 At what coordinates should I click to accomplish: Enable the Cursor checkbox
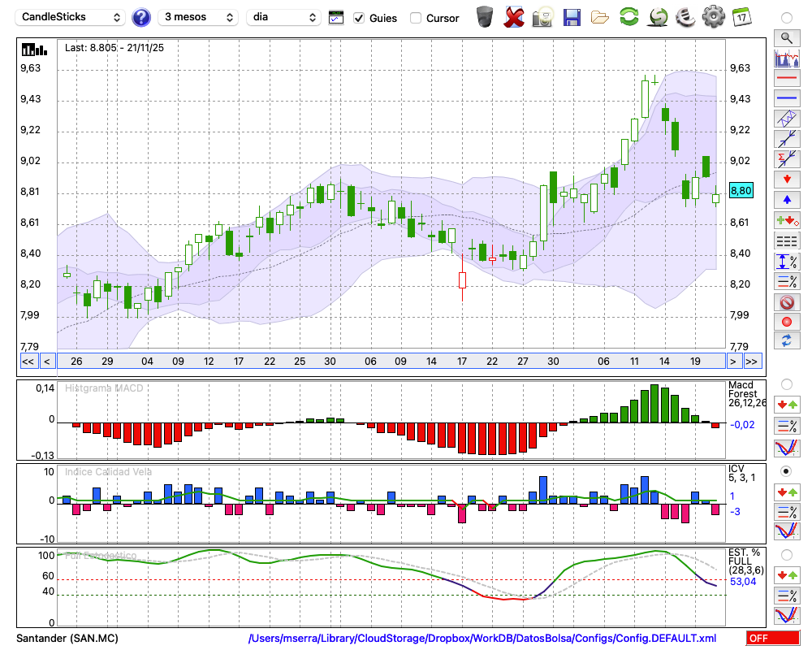tap(416, 18)
